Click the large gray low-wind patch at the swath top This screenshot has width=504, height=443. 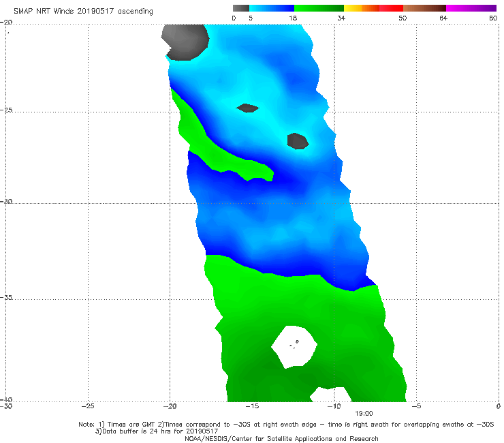click(185, 42)
